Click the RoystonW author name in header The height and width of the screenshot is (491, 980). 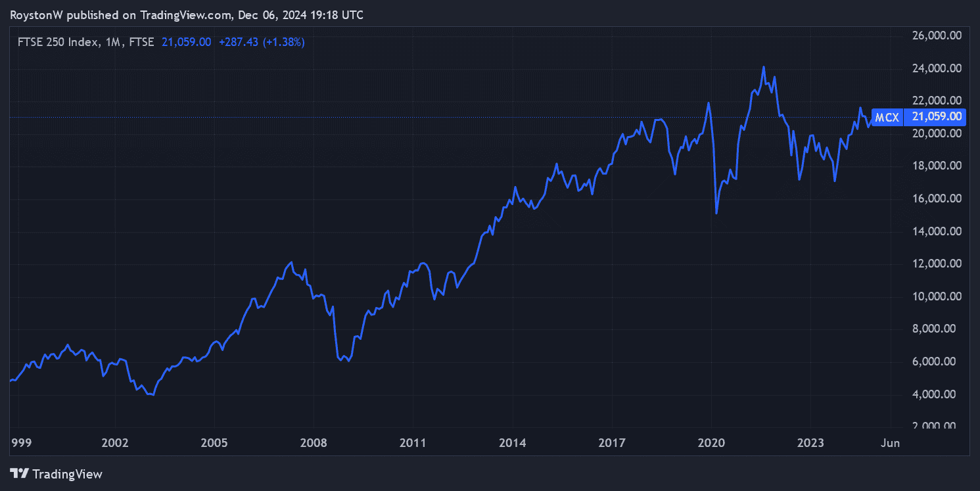[36, 14]
